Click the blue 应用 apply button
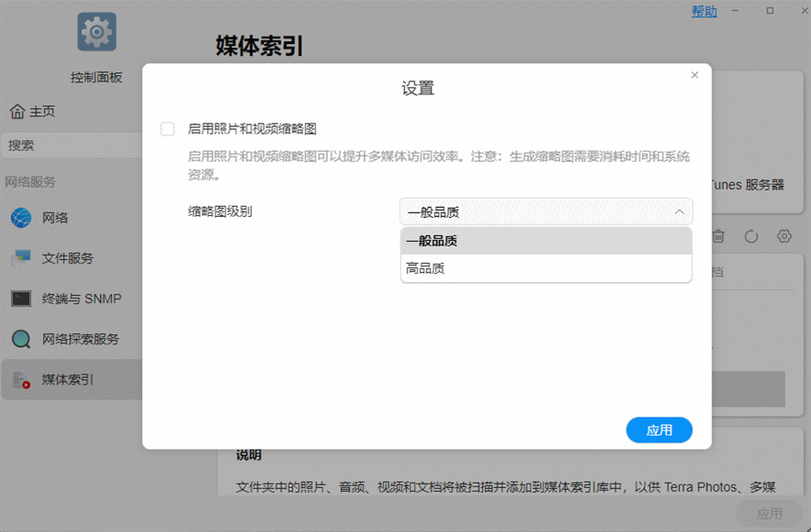The height and width of the screenshot is (532, 811). (x=659, y=429)
